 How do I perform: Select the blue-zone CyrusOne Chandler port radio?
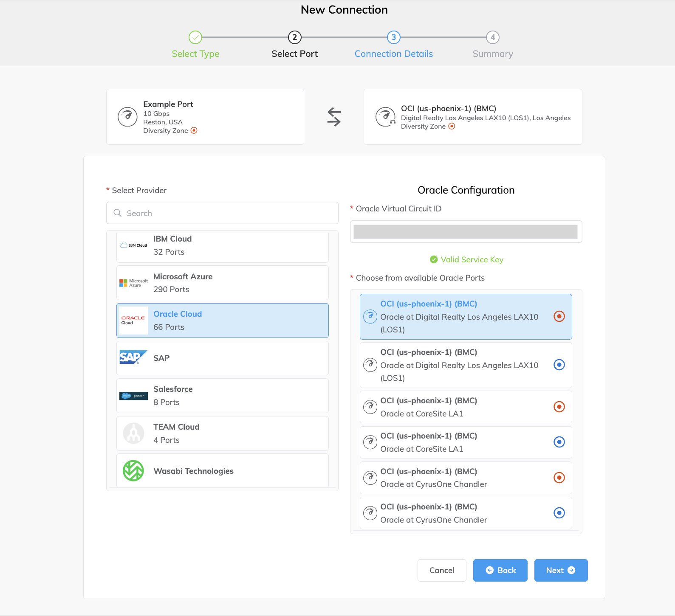559,513
